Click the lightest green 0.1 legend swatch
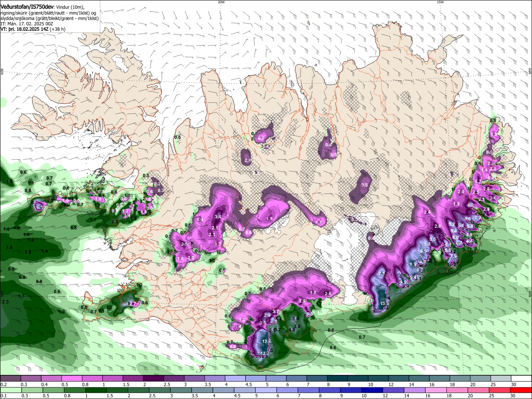The width and height of the screenshot is (532, 399). coord(10,390)
